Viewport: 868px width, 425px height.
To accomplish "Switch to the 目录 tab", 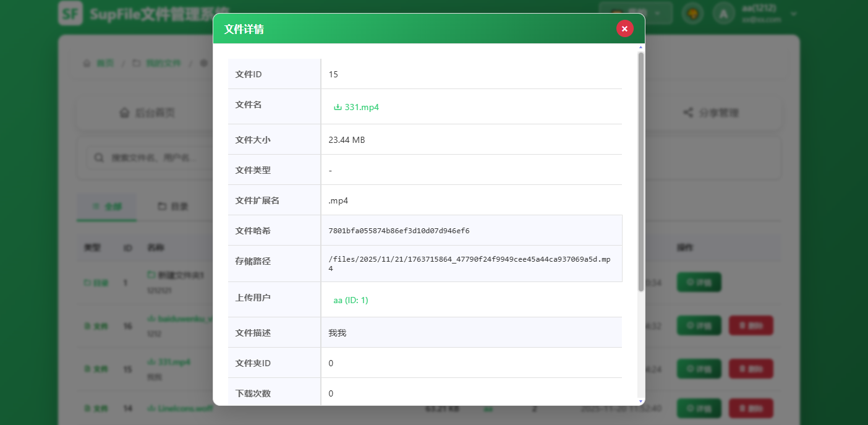I will (x=173, y=206).
